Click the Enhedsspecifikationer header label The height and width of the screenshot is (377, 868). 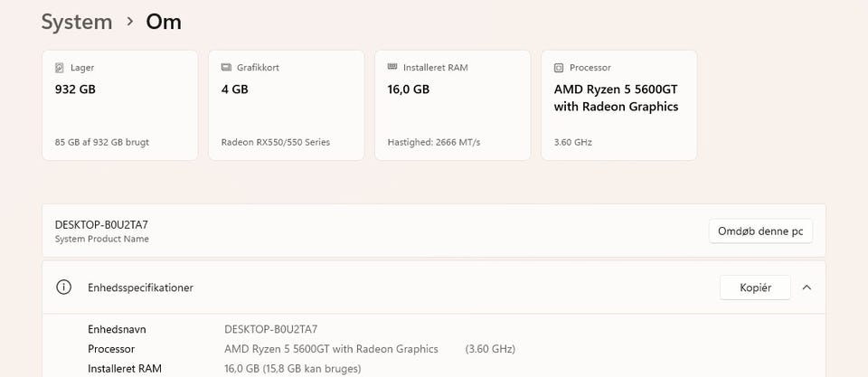click(140, 287)
